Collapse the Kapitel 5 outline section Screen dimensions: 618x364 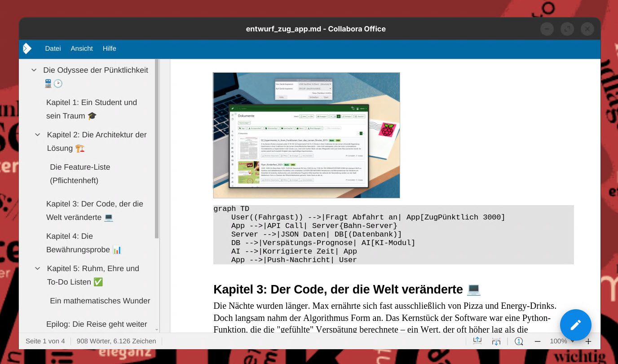click(x=38, y=268)
